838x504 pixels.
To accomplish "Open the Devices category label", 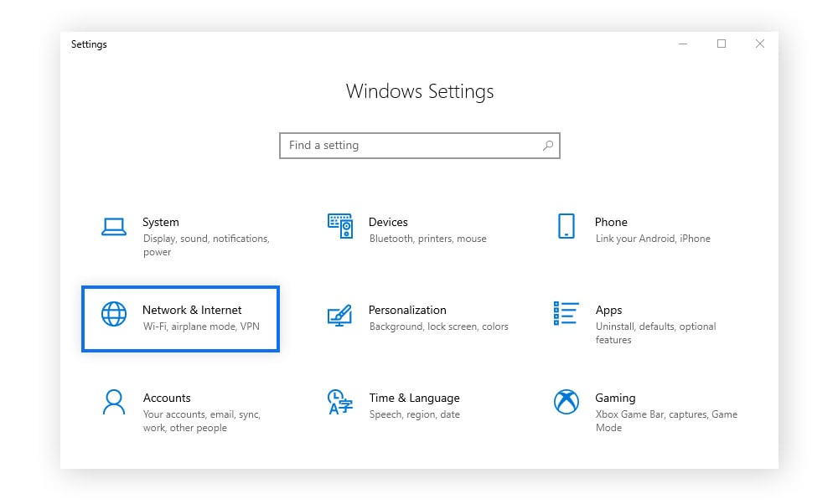I will (388, 222).
